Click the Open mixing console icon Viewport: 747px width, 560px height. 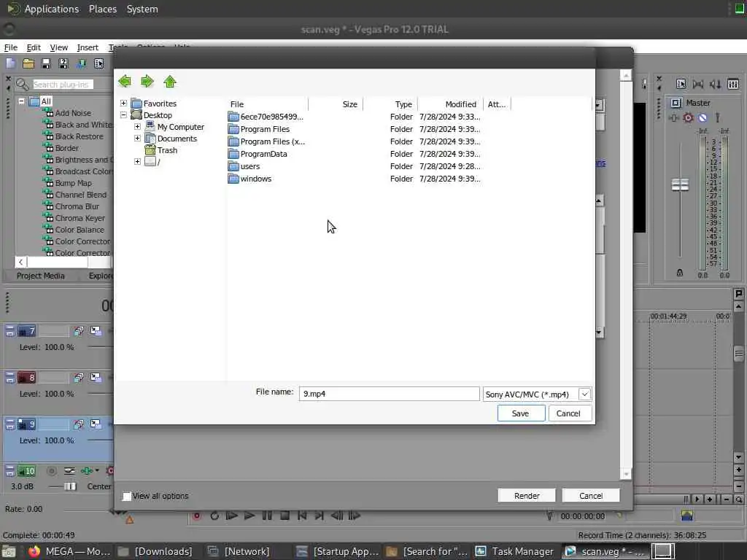[x=733, y=85]
